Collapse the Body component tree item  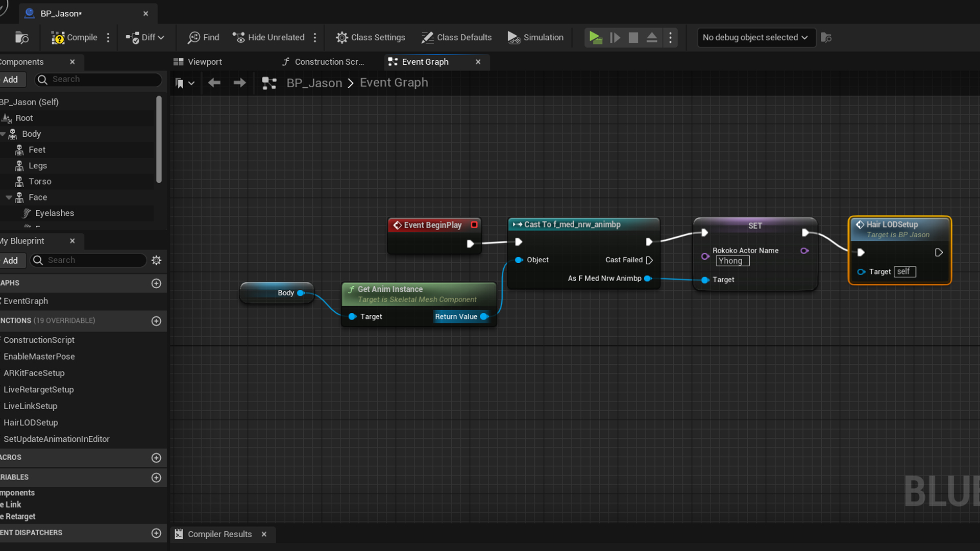(3, 134)
